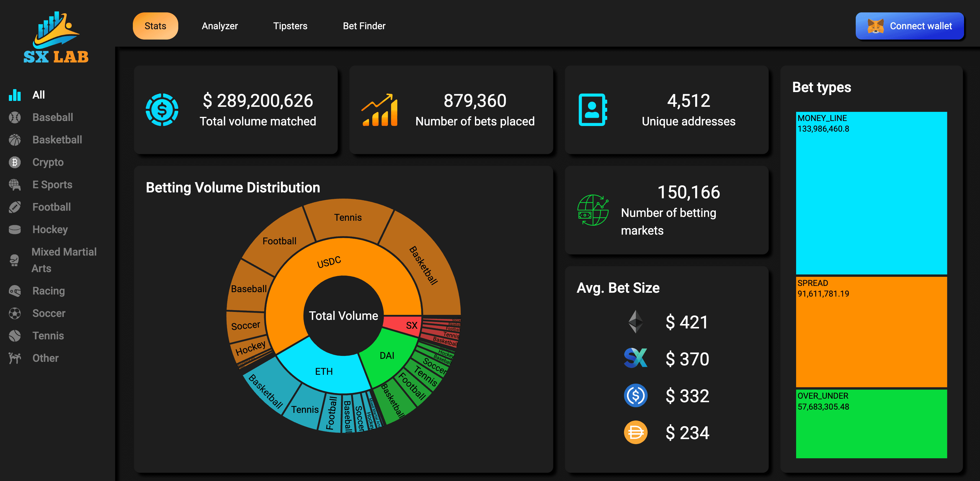Select the Baseball sidebar icon

click(x=15, y=117)
